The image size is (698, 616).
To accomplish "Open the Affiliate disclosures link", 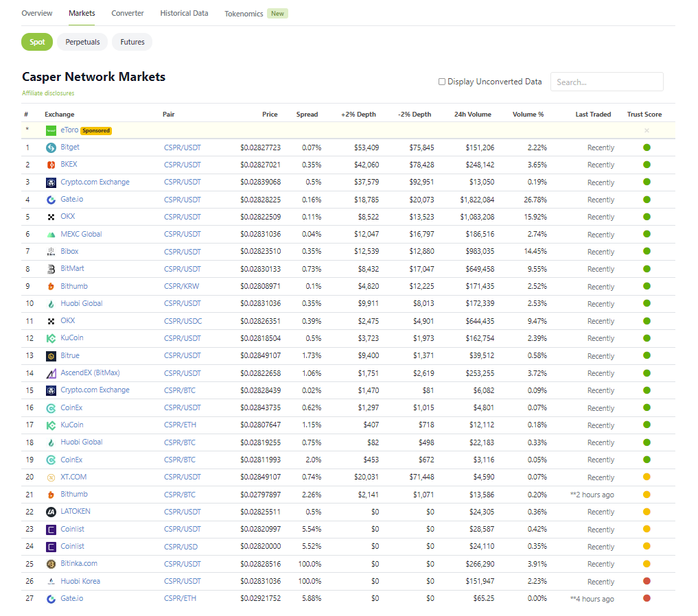I will coord(48,93).
